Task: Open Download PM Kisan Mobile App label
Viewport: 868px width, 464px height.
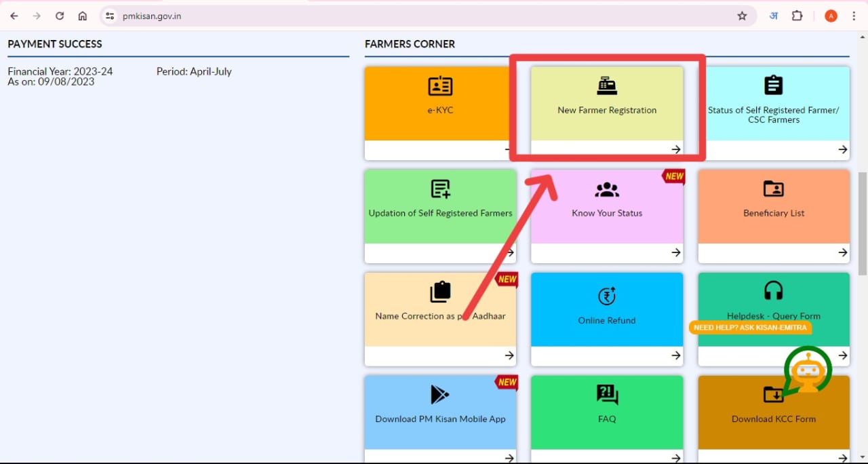Action: point(440,419)
